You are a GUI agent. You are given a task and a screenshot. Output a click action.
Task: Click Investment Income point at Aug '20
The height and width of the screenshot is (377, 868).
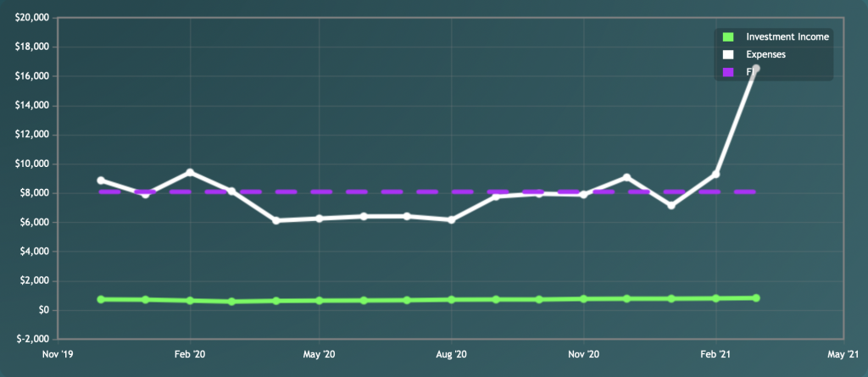(x=452, y=300)
